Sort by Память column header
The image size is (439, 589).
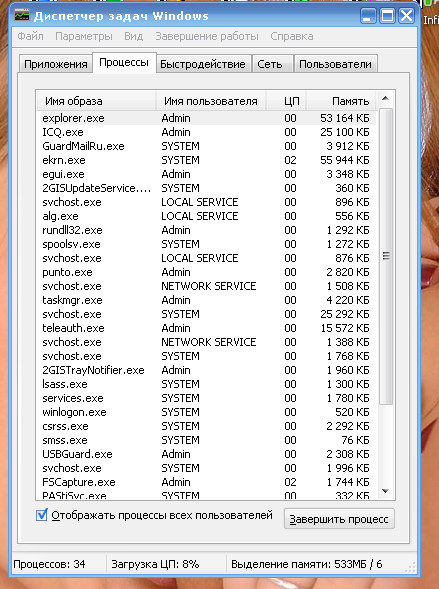(341, 101)
